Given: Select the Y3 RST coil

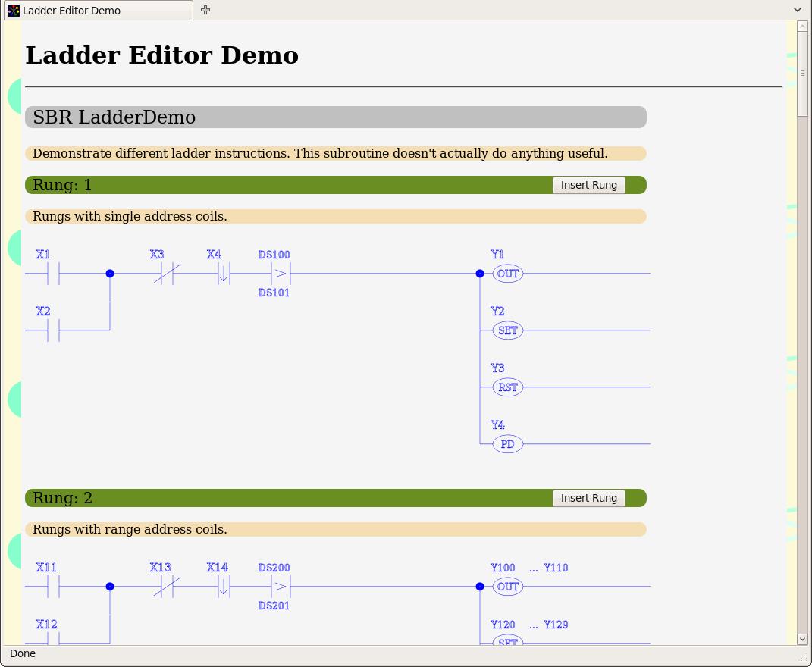Looking at the screenshot, I should click(508, 387).
